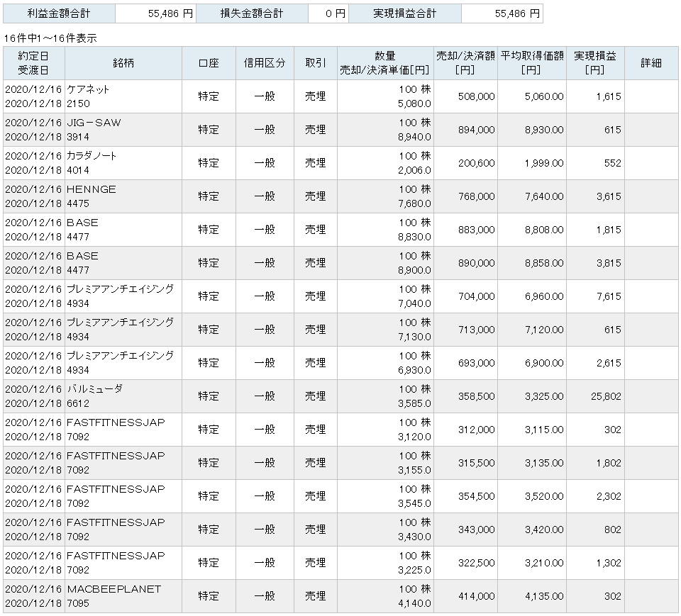Click the HENNGE stock name

(x=92, y=189)
